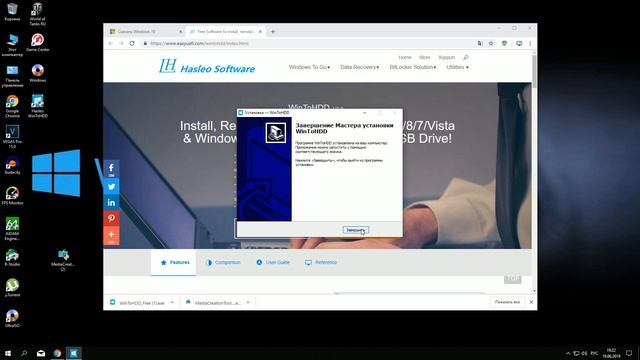Open taskbar search

click(24, 353)
